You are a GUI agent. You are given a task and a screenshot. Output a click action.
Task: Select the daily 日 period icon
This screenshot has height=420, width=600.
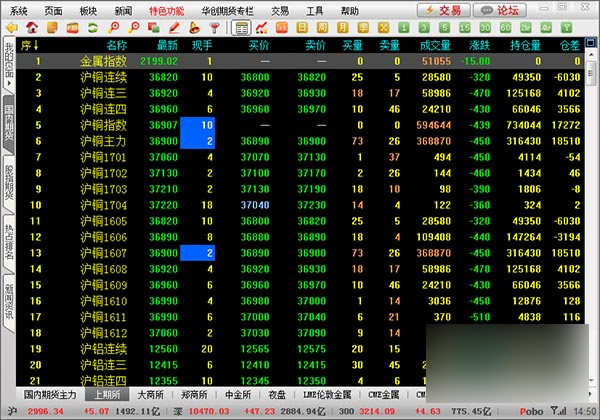click(302, 28)
